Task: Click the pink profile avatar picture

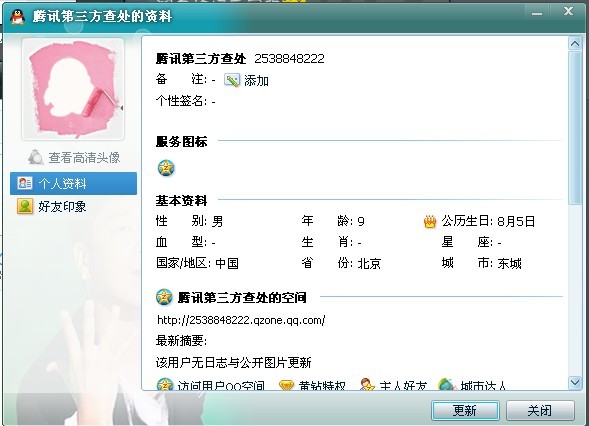Action: [73, 89]
